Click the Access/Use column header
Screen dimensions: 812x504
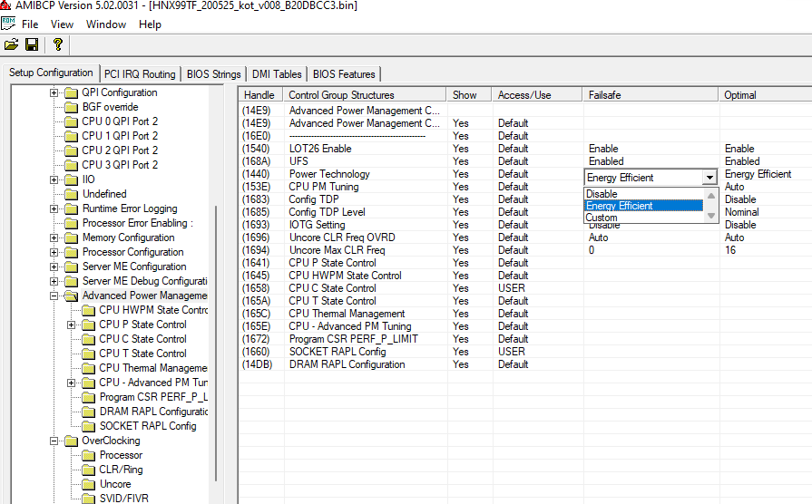coord(537,95)
